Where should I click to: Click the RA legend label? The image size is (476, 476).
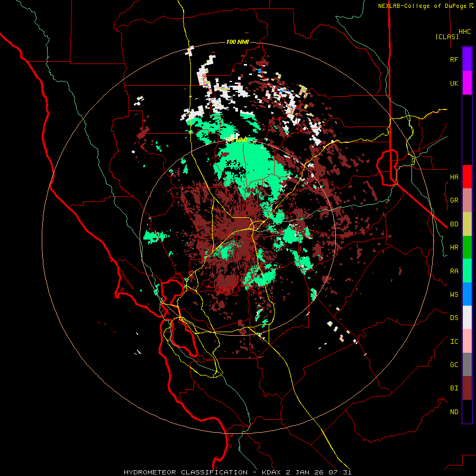point(454,271)
